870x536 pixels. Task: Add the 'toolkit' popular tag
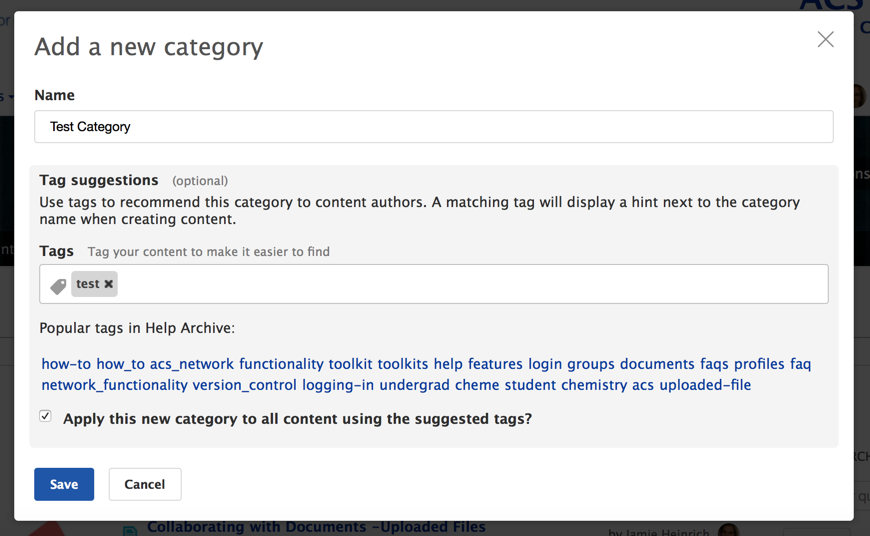[351, 364]
